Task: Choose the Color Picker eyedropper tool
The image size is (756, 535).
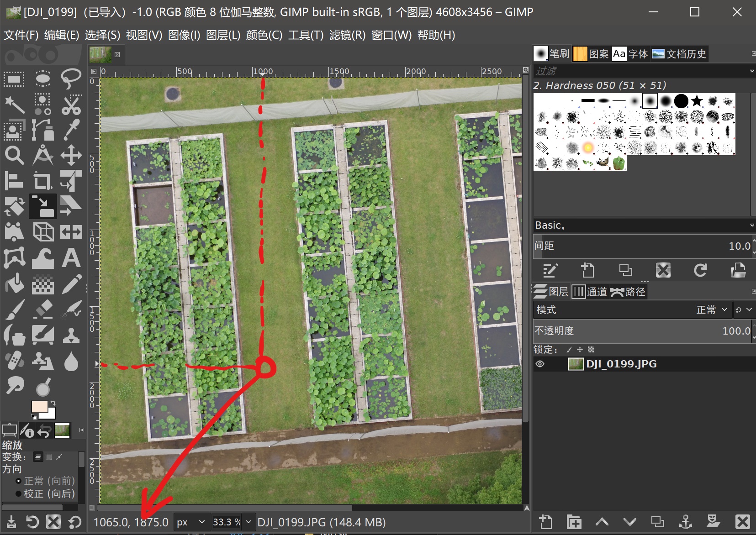Action: pos(71,130)
